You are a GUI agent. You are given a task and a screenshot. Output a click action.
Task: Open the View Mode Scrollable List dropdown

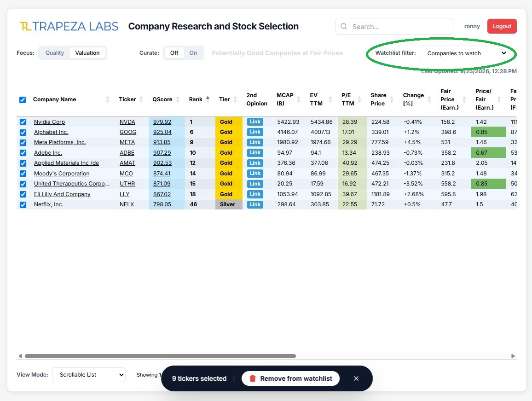point(88,374)
